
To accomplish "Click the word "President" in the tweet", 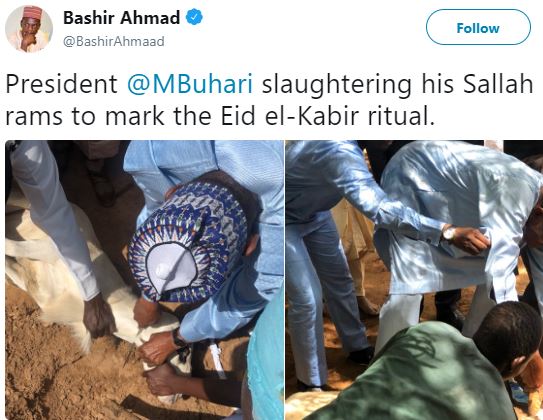I will tap(62, 84).
